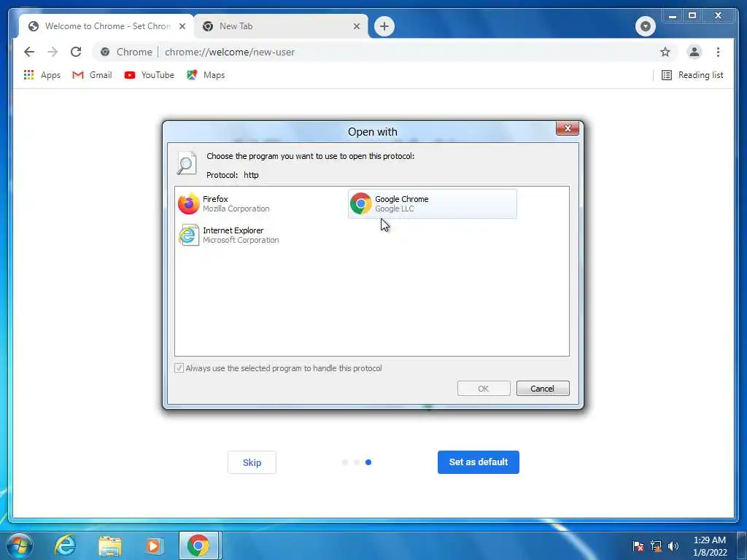This screenshot has width=747, height=560.
Task: Open the Chrome profile avatar menu
Action: (x=694, y=52)
